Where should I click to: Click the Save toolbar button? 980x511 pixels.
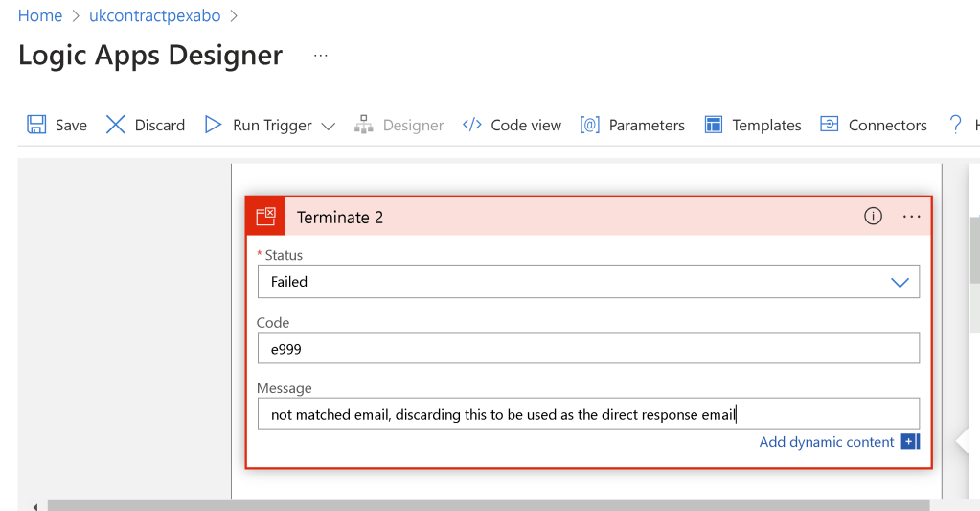click(x=57, y=125)
